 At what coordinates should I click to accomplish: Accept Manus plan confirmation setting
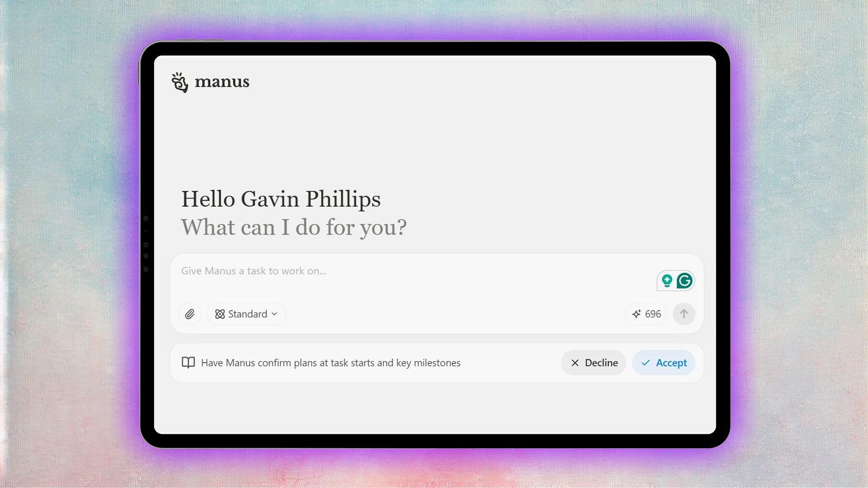point(663,363)
